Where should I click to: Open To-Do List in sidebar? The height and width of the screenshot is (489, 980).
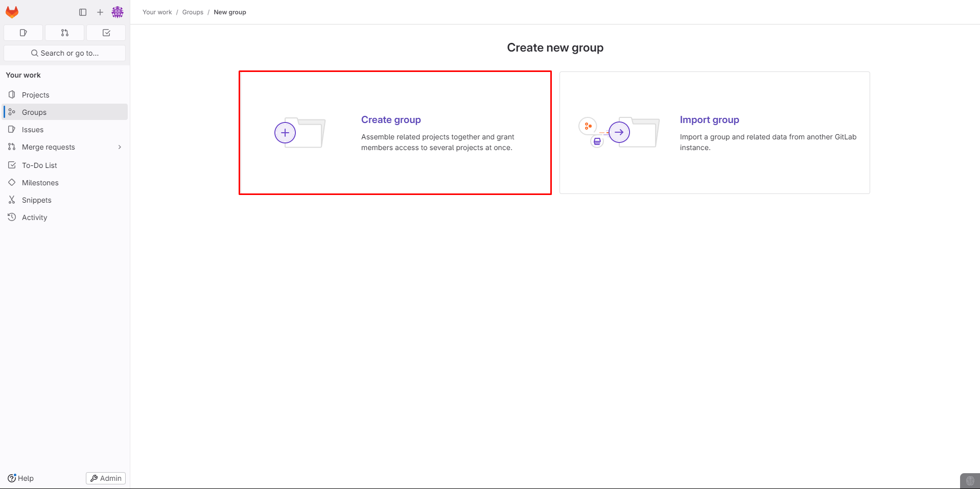(x=39, y=165)
